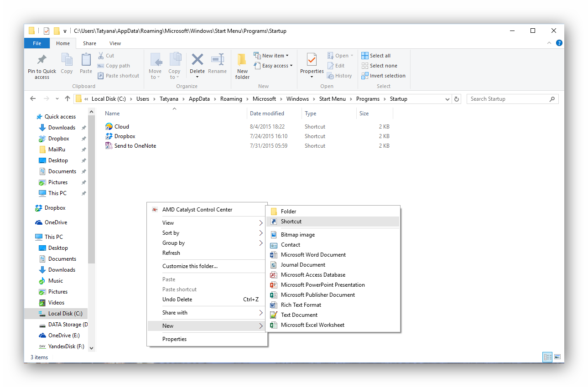Click Select all in the ribbon
588x387 pixels.
pos(376,56)
